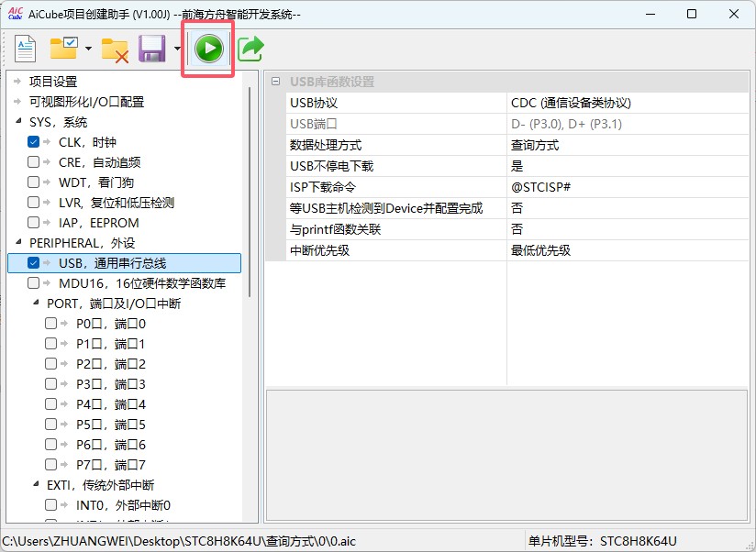
Task: Click the 最低优先级 value cell
Action: point(628,250)
